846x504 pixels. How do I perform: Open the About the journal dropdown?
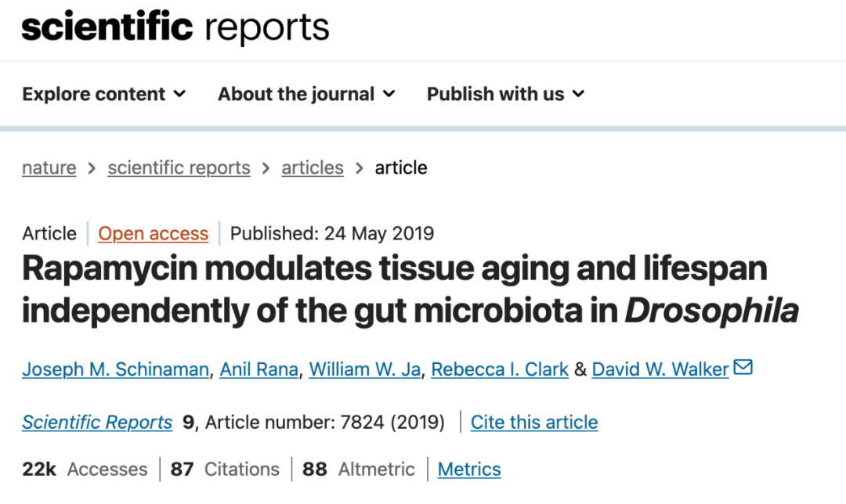click(306, 94)
